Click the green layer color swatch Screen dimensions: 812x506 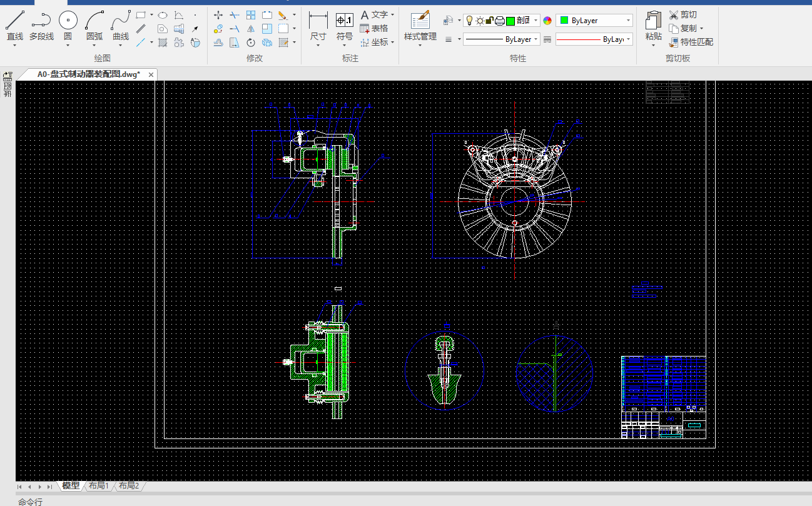click(510, 21)
